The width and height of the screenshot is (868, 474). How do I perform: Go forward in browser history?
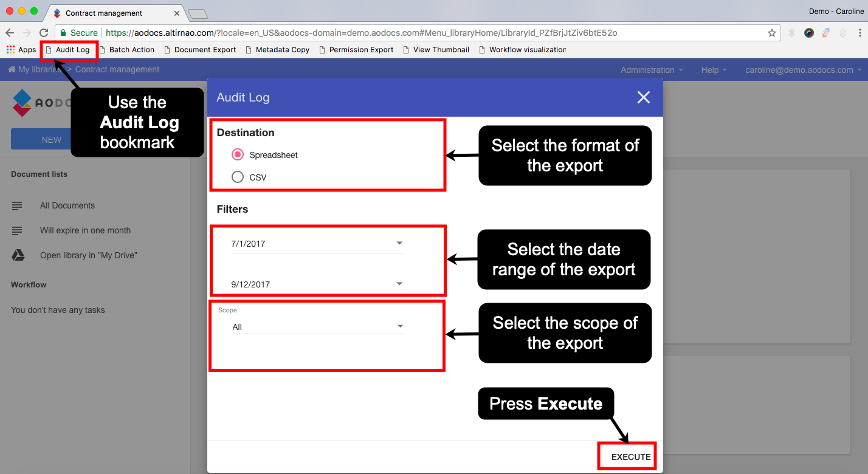pyautogui.click(x=27, y=33)
